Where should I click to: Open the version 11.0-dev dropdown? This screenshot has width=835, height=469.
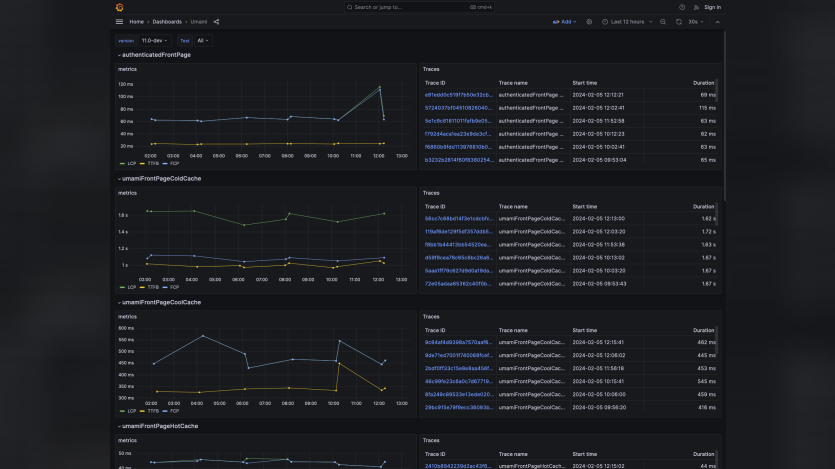tap(154, 40)
